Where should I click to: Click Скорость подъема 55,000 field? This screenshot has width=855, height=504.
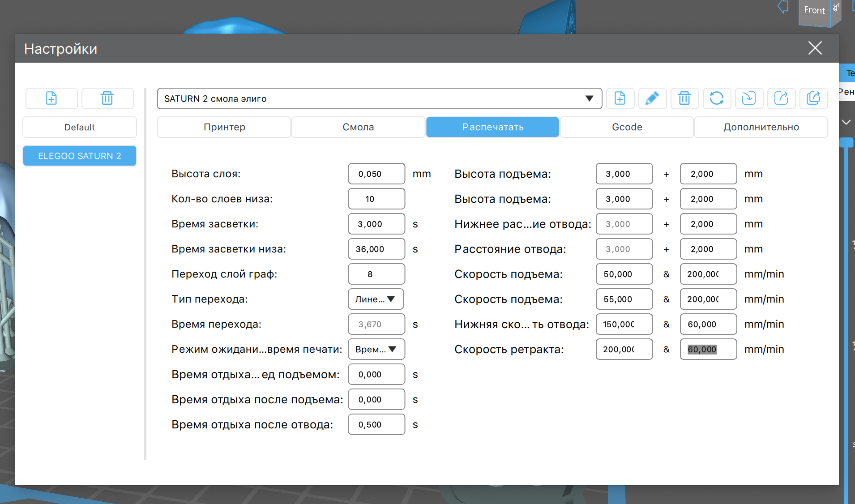click(624, 299)
